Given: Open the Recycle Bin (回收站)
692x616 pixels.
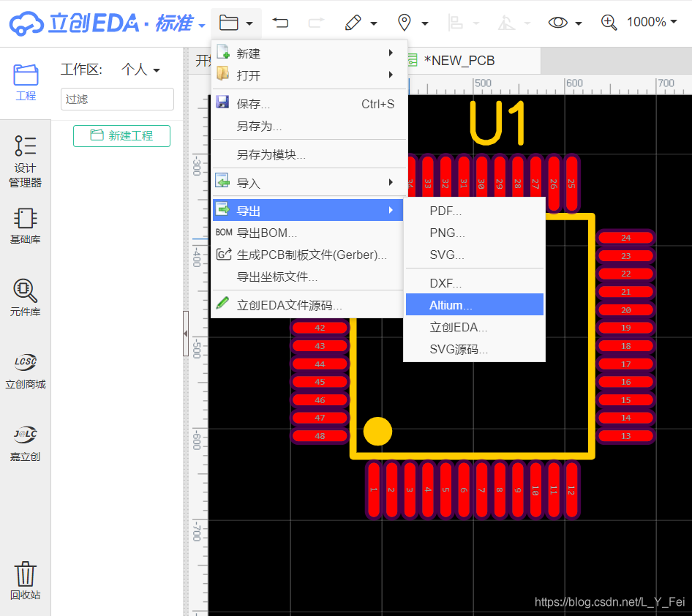Looking at the screenshot, I should tap(26, 581).
